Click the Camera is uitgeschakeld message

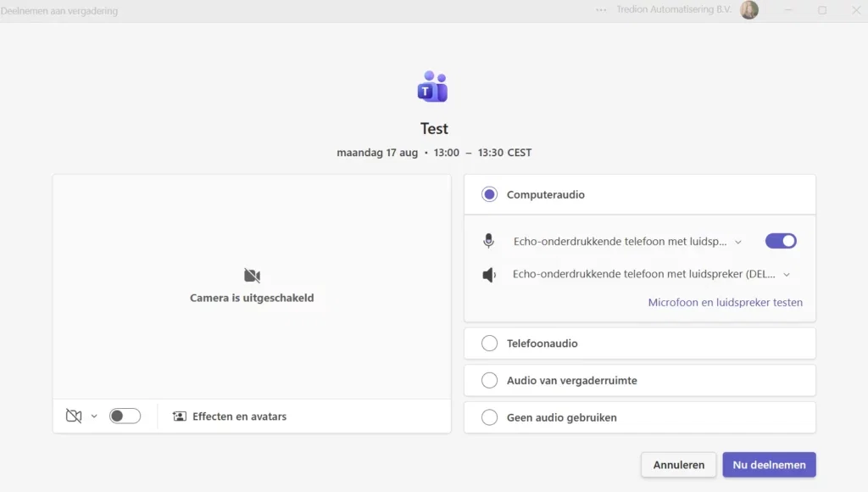pyautogui.click(x=252, y=298)
